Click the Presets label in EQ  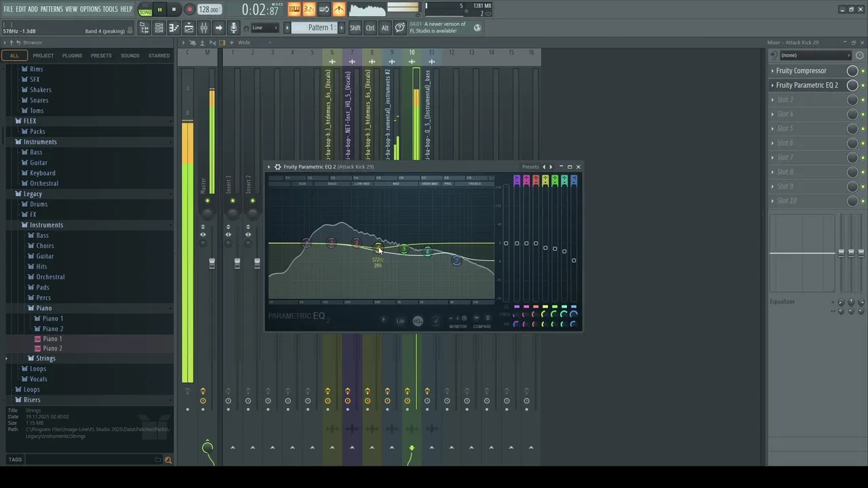click(530, 167)
